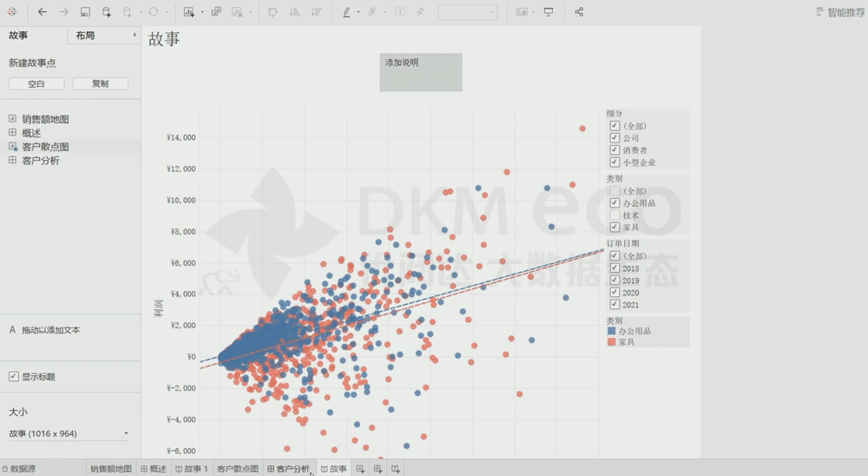Switch to the 布局 tab
Viewport: 868px width, 476px height.
[102, 36]
